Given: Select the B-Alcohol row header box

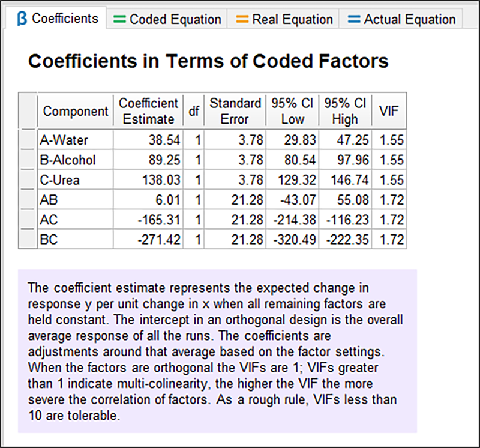Looking at the screenshot, I should coord(28,160).
